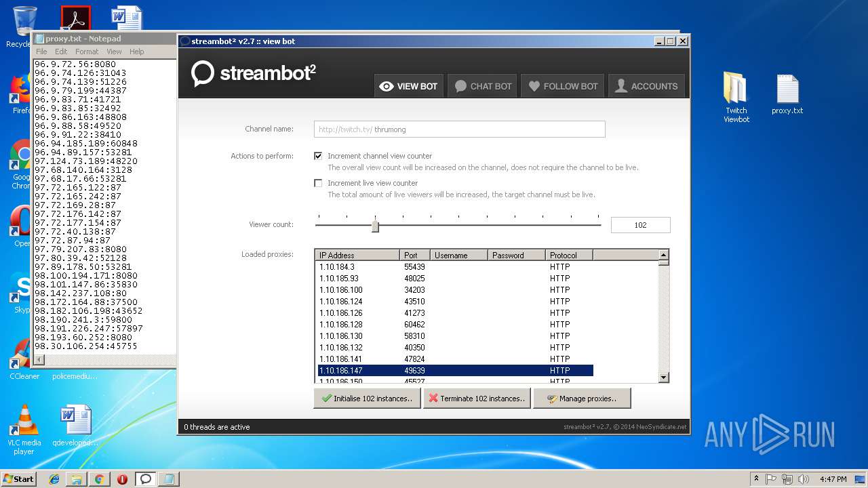The height and width of the screenshot is (488, 868).
Task: Enable Increment live view counter checkbox
Action: [x=318, y=183]
